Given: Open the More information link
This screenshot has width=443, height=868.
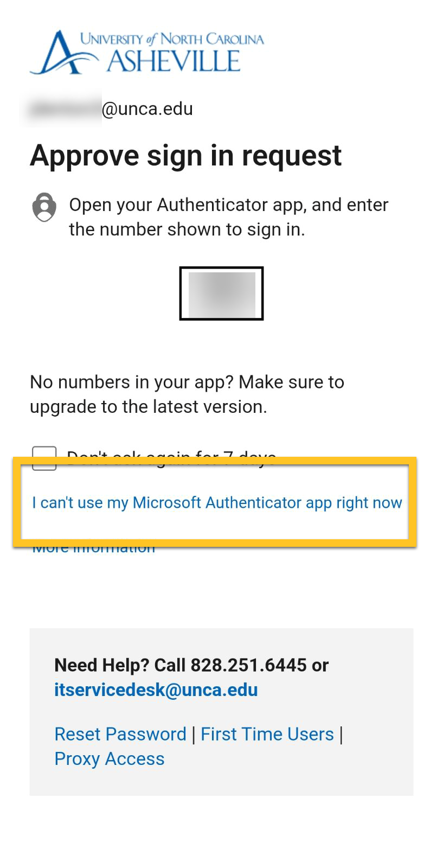Looking at the screenshot, I should click(94, 547).
